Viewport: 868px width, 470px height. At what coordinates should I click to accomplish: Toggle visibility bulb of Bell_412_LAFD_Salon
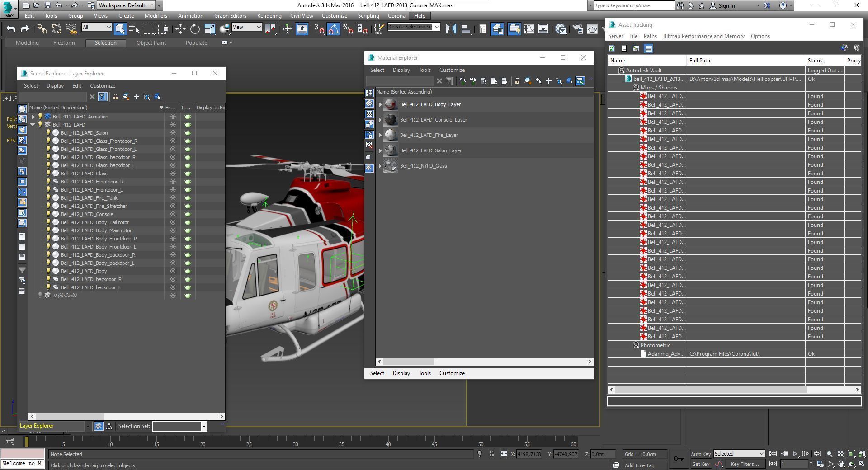pos(48,133)
